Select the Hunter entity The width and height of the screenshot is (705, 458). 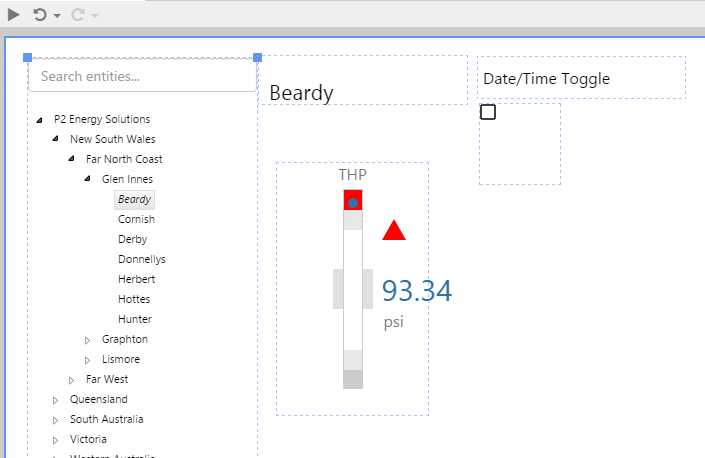[x=135, y=319]
